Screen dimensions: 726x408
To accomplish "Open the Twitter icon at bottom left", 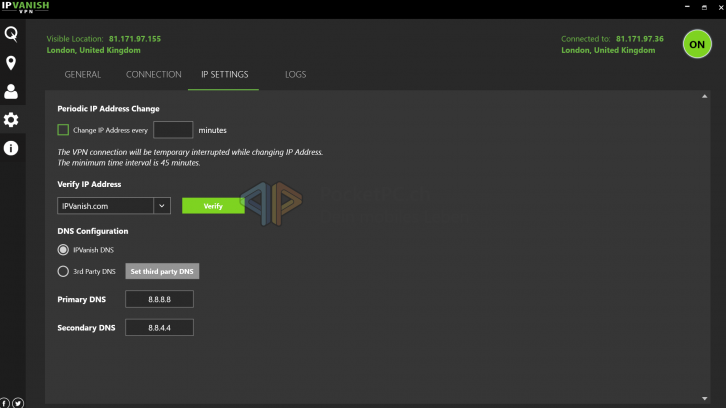I will tap(18, 402).
